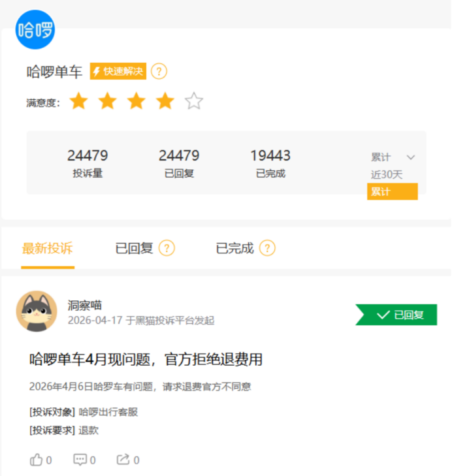Click the 哈啰 blue logo avatar
Screen dimensions: 452x476
tap(35, 29)
